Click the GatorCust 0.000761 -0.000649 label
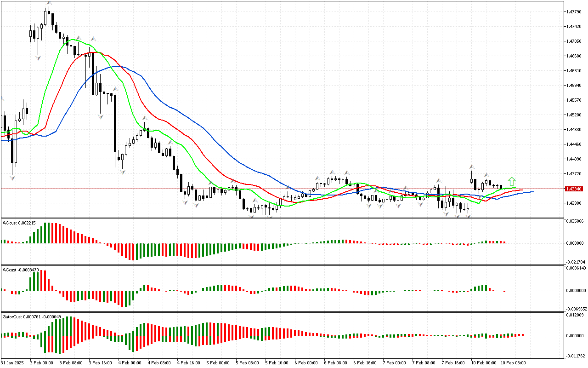This screenshot has width=588, height=368. coord(32,317)
